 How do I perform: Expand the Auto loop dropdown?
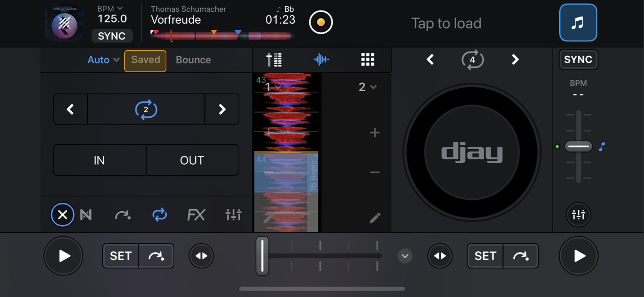[104, 60]
